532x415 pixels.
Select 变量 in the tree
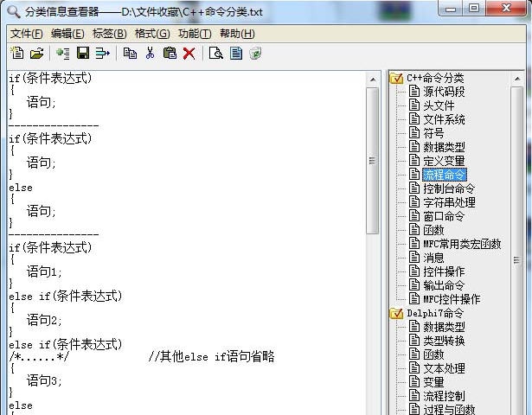433,382
